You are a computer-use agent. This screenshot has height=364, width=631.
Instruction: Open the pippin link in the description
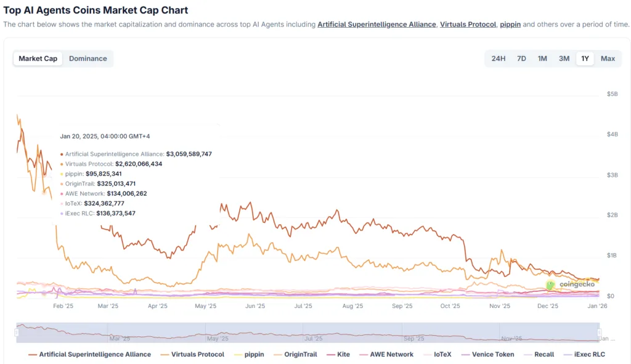tap(510, 25)
